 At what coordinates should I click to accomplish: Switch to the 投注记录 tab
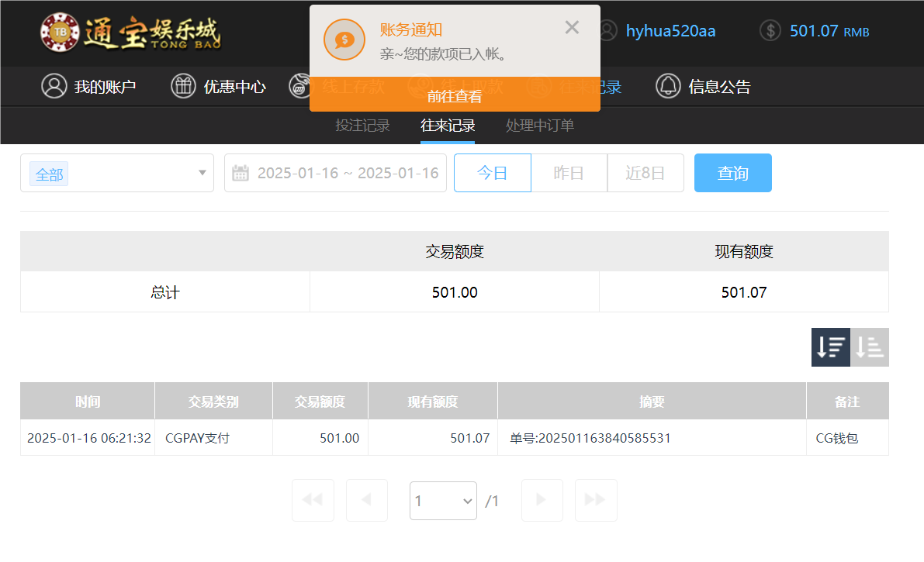tap(362, 125)
